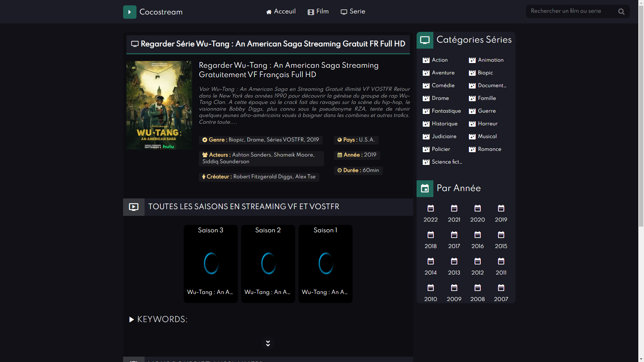
Task: Click the Pays U.S.A. label
Action: (x=356, y=140)
